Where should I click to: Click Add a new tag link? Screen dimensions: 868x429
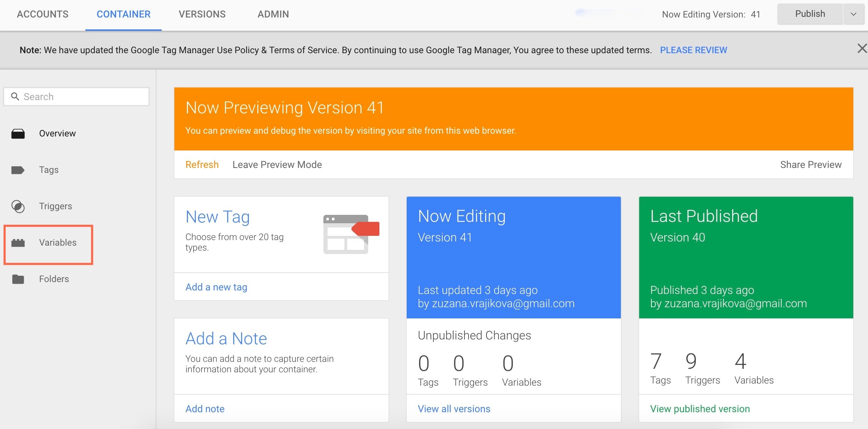click(216, 287)
